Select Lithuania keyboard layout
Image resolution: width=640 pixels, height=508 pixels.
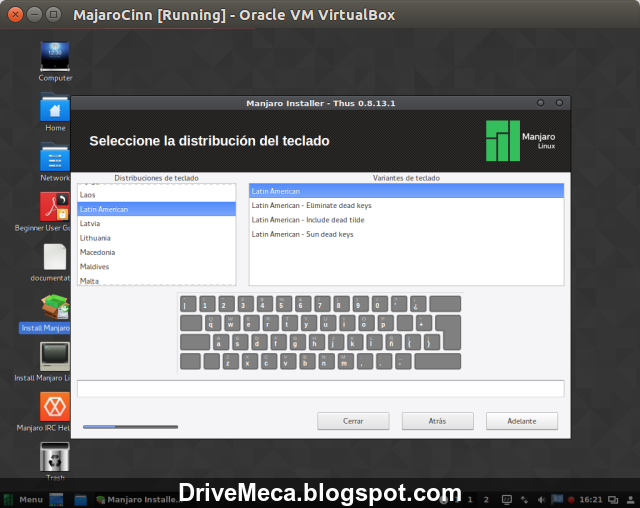[156, 238]
